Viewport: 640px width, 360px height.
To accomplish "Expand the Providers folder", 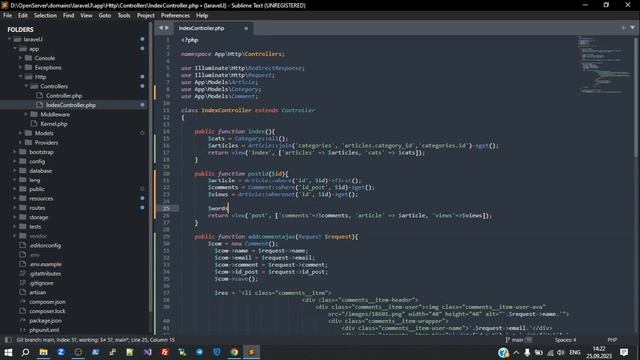I will (x=21, y=142).
